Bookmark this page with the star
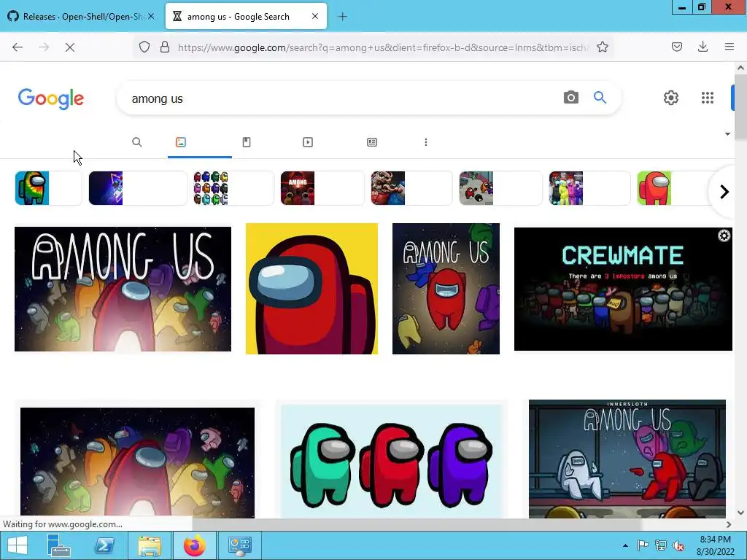Viewport: 747px width, 560px height. click(x=602, y=47)
